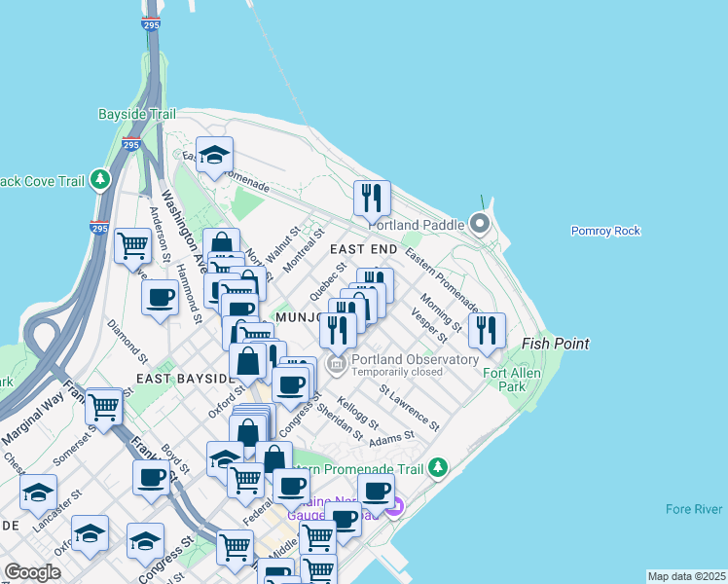Screen dimensions: 728x584
Task: Open the restaurant marker near Fish Point
Action: 487,329
